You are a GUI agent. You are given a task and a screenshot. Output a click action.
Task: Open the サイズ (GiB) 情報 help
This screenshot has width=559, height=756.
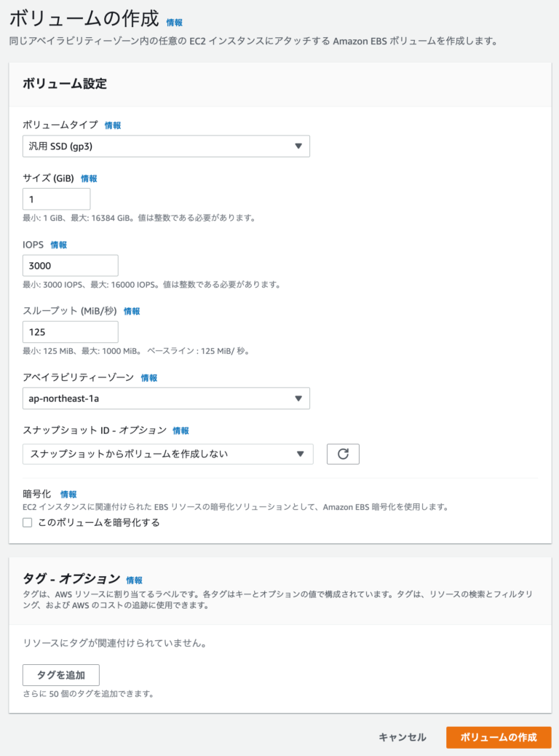(x=90, y=178)
